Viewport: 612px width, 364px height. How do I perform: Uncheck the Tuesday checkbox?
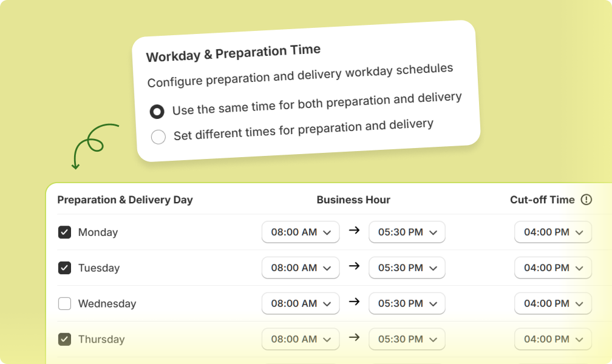64,268
